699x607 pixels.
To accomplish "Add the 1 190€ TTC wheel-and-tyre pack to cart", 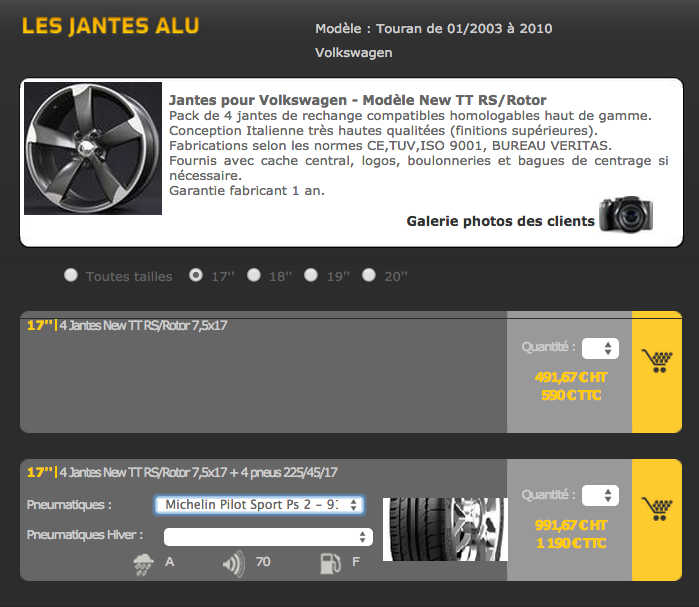I will pos(657,509).
